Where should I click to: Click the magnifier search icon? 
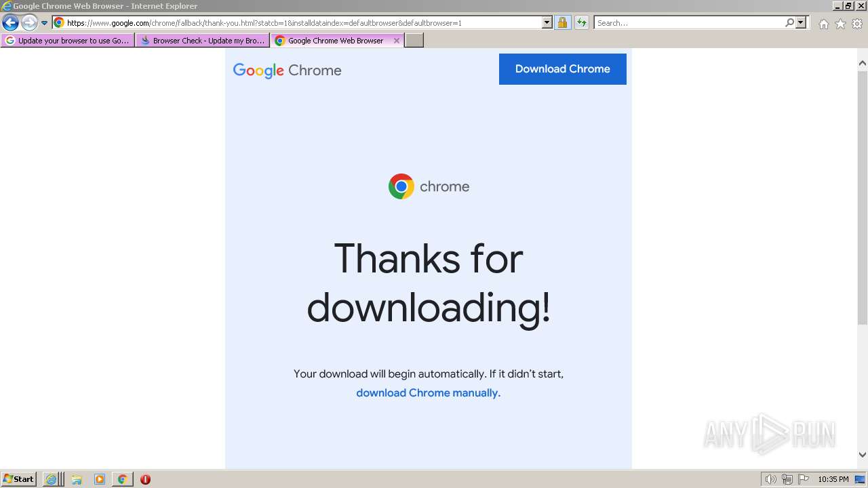[789, 22]
